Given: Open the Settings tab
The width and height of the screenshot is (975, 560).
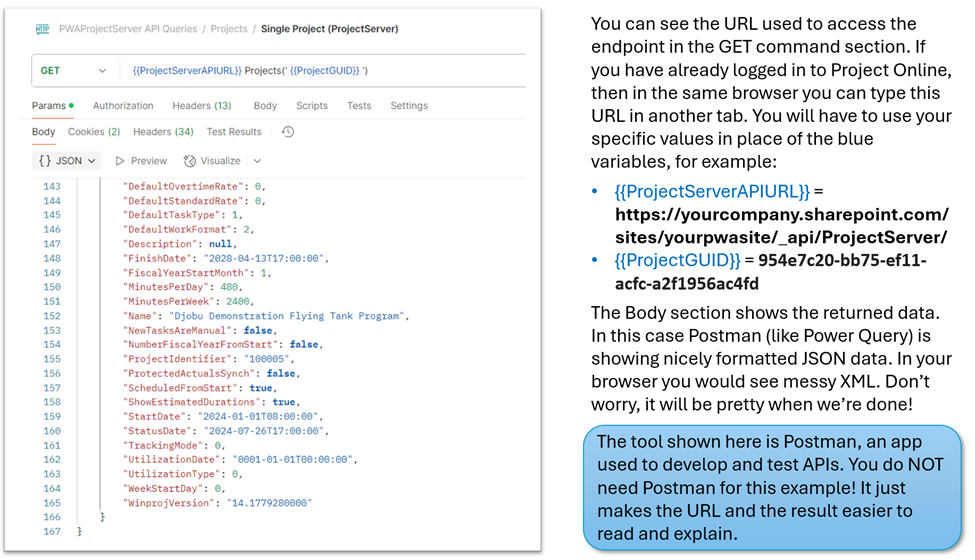Looking at the screenshot, I should click(x=409, y=106).
